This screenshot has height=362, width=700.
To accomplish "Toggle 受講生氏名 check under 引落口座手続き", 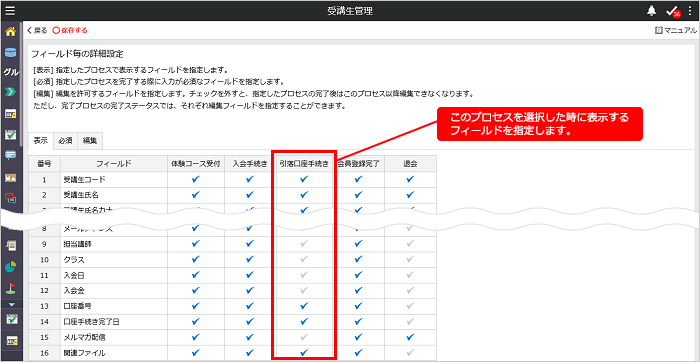I will click(304, 195).
